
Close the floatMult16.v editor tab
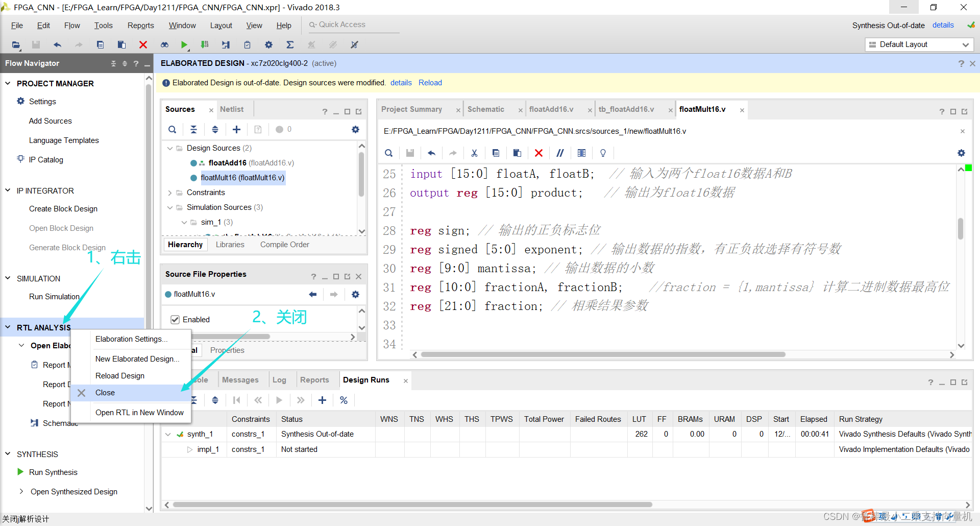tap(742, 110)
